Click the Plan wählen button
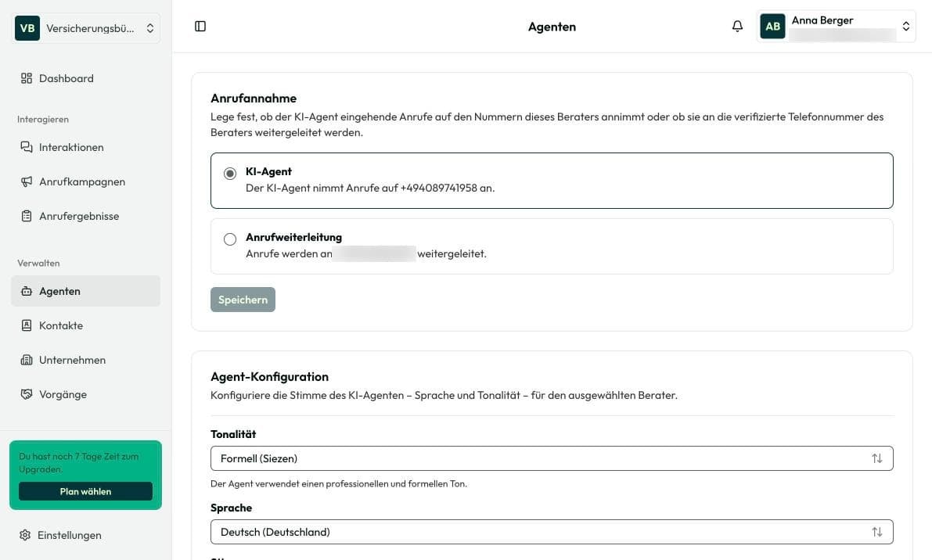The width and height of the screenshot is (932, 560). [85, 491]
